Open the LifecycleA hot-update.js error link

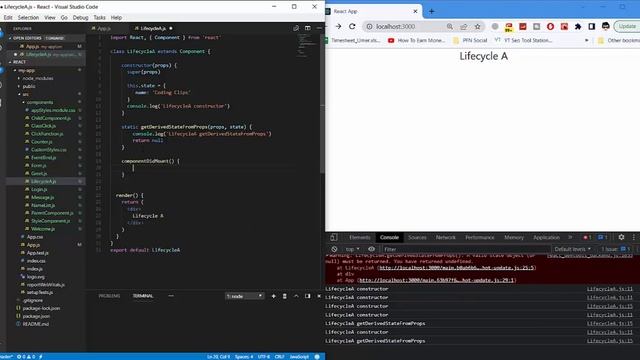456,268
